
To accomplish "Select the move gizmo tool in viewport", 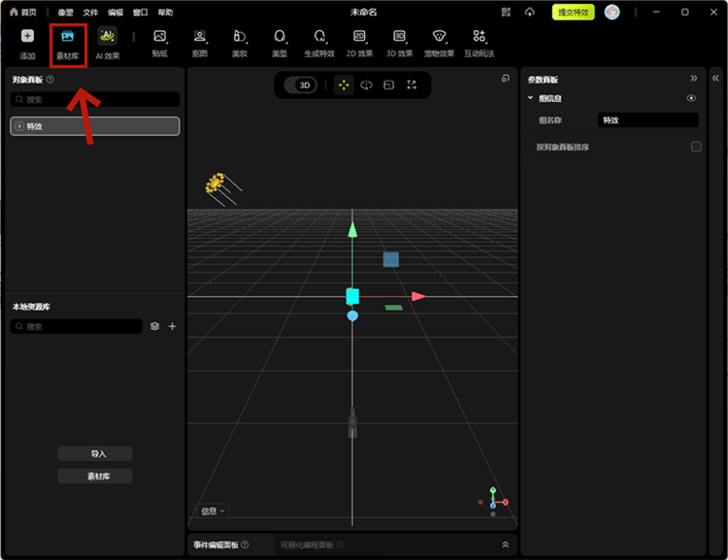I will (344, 85).
